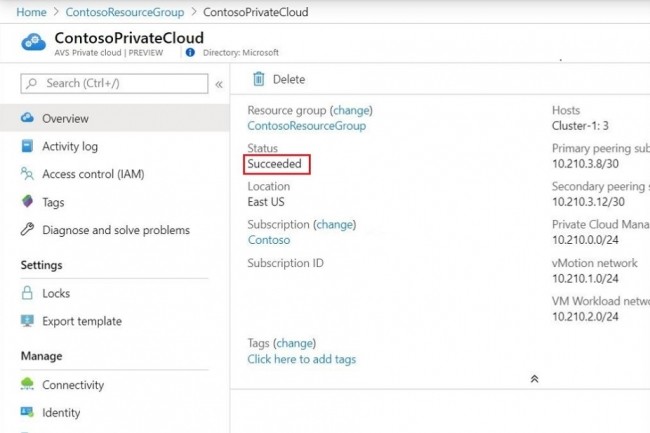This screenshot has height=433, width=650.
Task: Select the 10.210.0.0/24 management network
Action: (585, 240)
